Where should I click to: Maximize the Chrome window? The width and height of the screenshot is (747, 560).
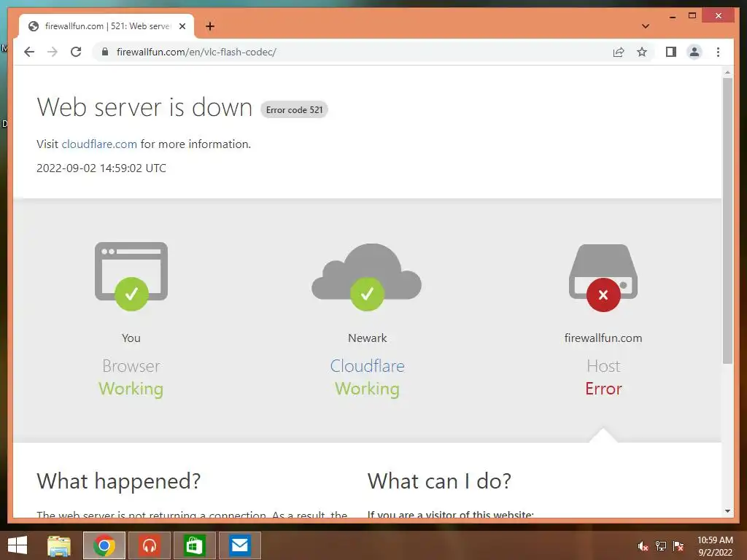tap(692, 16)
